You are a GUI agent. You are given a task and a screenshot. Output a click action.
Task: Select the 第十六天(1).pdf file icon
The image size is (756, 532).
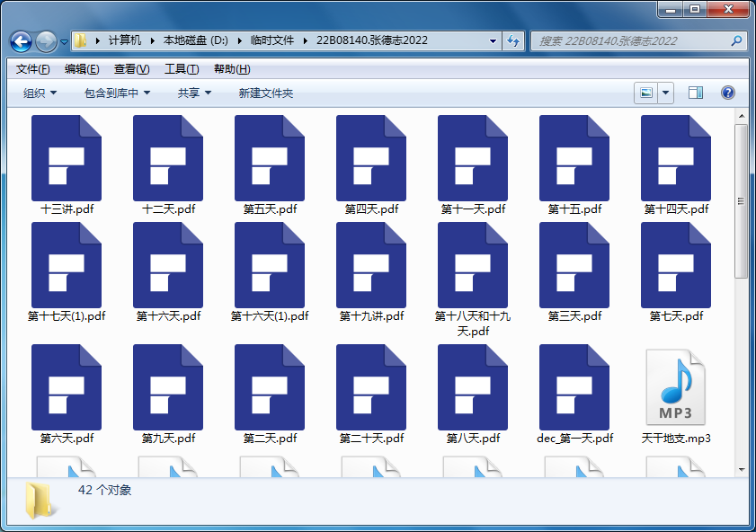270,264
